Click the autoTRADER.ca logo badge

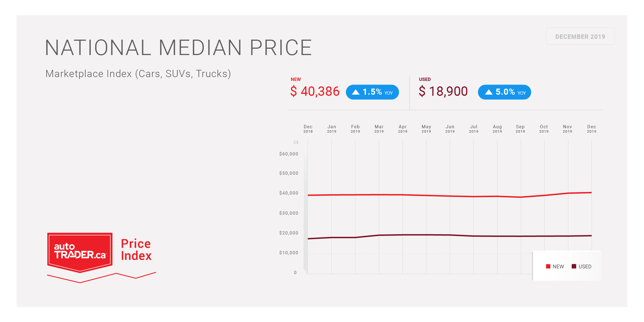pos(80,252)
